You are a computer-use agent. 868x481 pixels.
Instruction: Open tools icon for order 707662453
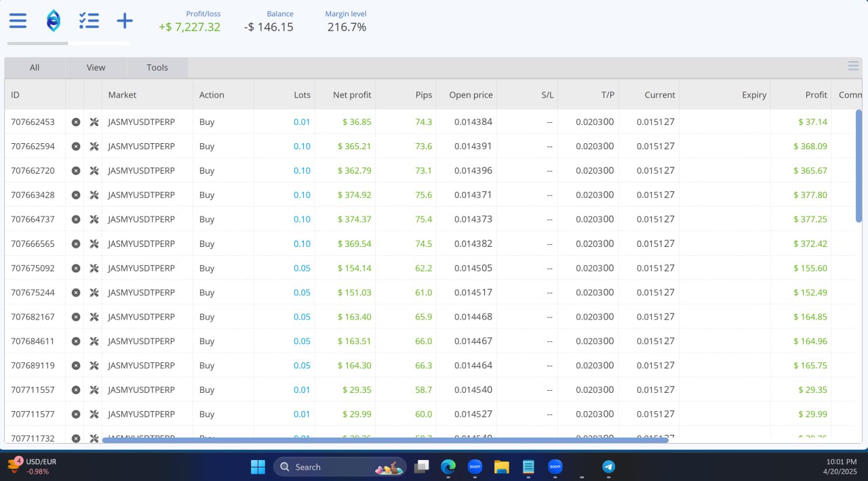click(x=94, y=122)
